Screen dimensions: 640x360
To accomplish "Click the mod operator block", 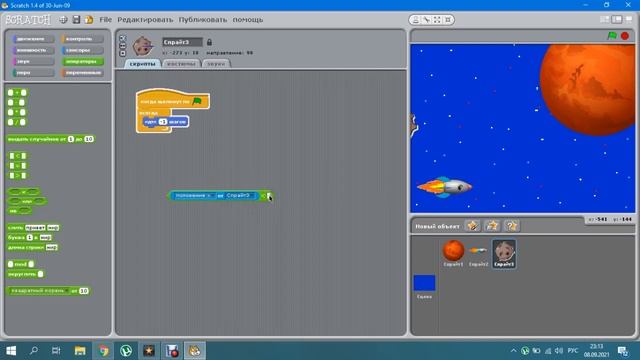I will [x=21, y=264].
